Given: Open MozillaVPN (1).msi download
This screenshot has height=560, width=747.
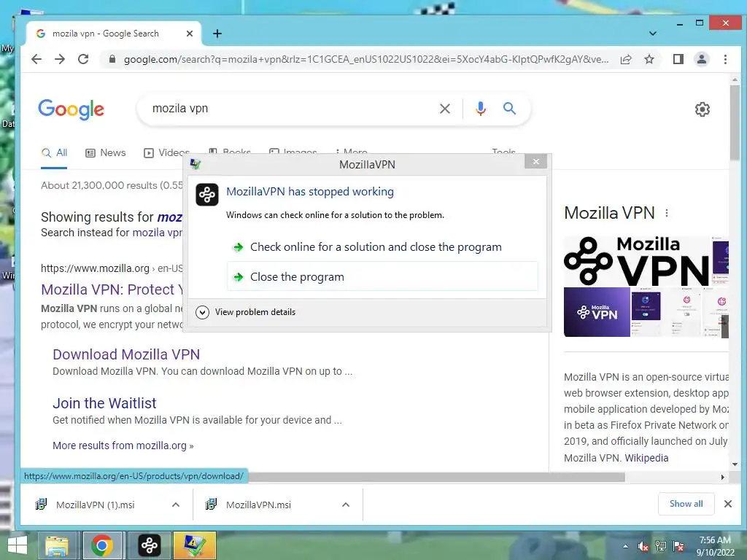Looking at the screenshot, I should tap(95, 505).
